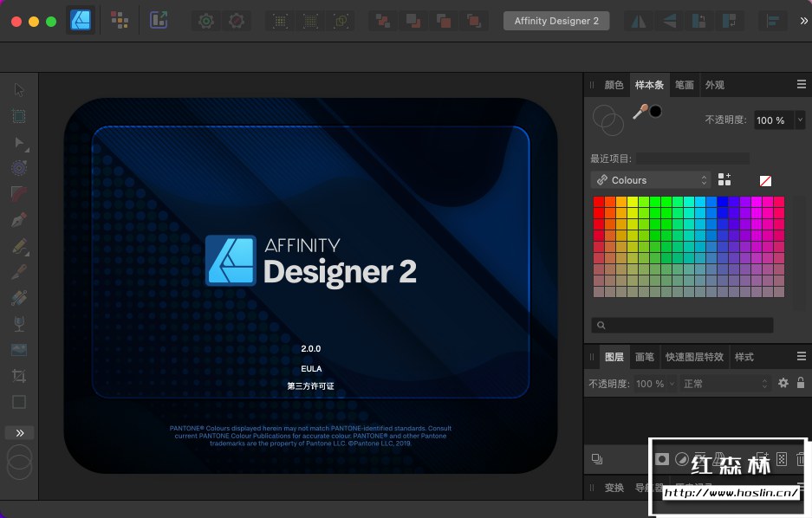
Task: Click the Rotate Anticlockwise toolbar icon
Action: pyautogui.click(x=699, y=21)
